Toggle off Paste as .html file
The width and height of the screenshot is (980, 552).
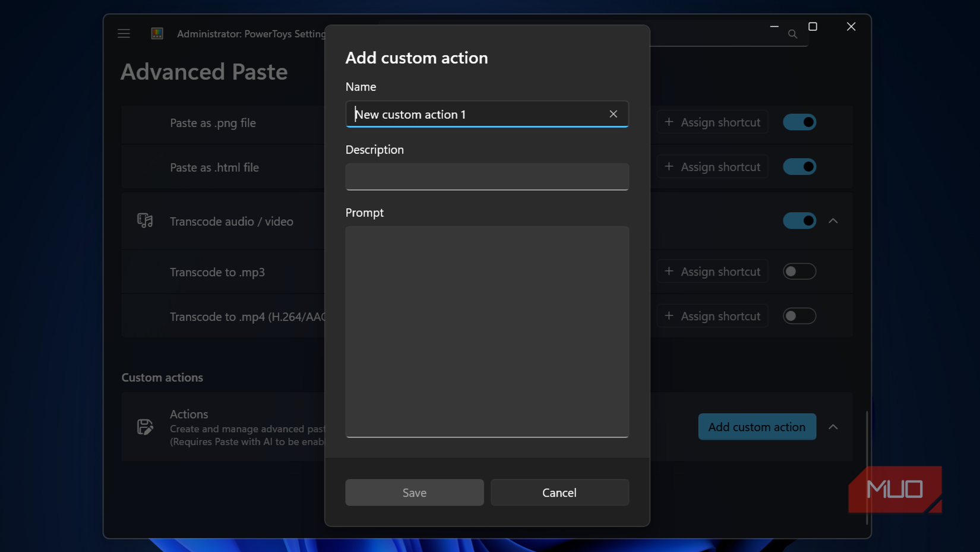[799, 167]
